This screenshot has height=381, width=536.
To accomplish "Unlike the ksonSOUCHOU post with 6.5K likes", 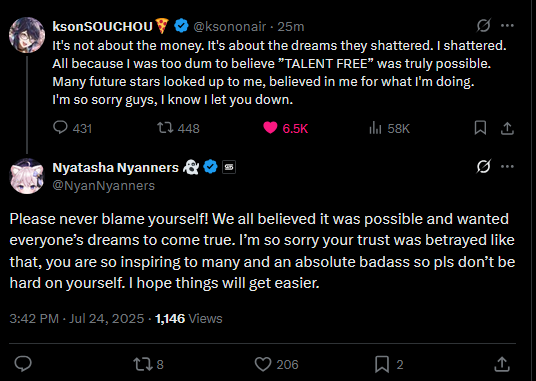I will (x=285, y=128).
